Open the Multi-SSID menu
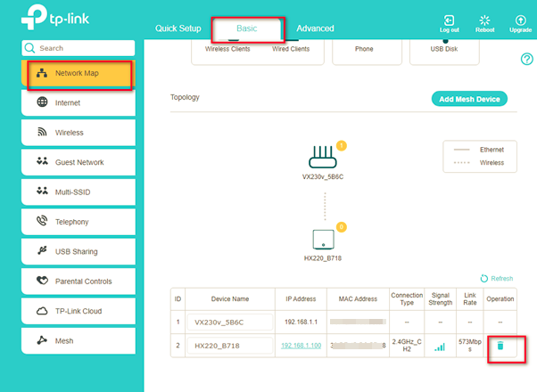This screenshot has width=537, height=392. point(78,192)
